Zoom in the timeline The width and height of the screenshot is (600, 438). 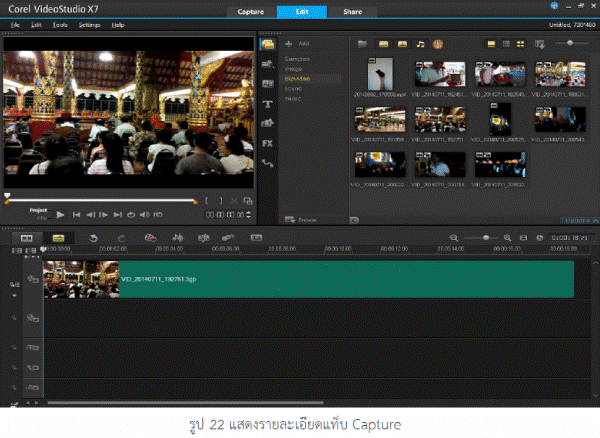pyautogui.click(x=507, y=238)
